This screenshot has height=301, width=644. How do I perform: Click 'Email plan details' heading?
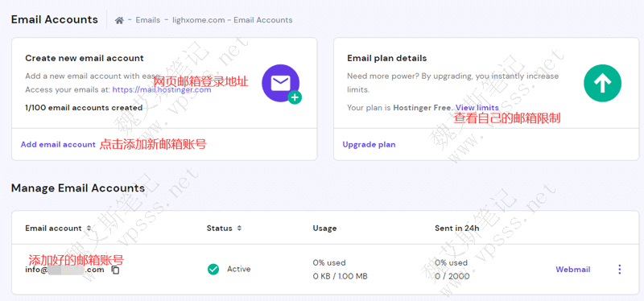pyautogui.click(x=387, y=58)
